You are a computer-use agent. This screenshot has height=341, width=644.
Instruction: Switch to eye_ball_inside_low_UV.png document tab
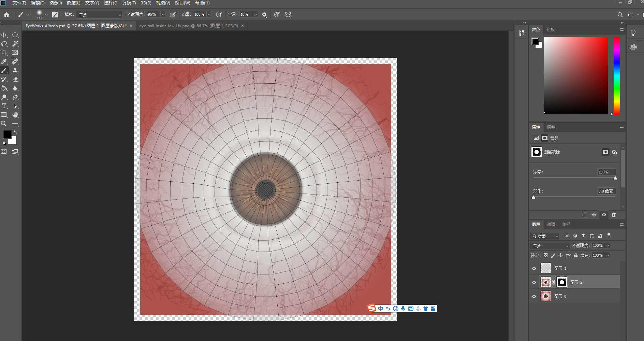point(189,26)
